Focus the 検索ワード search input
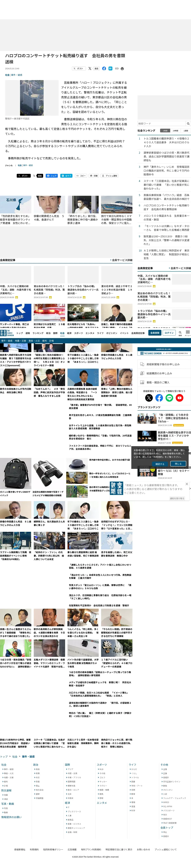191x868 pixels. tap(162, 124)
